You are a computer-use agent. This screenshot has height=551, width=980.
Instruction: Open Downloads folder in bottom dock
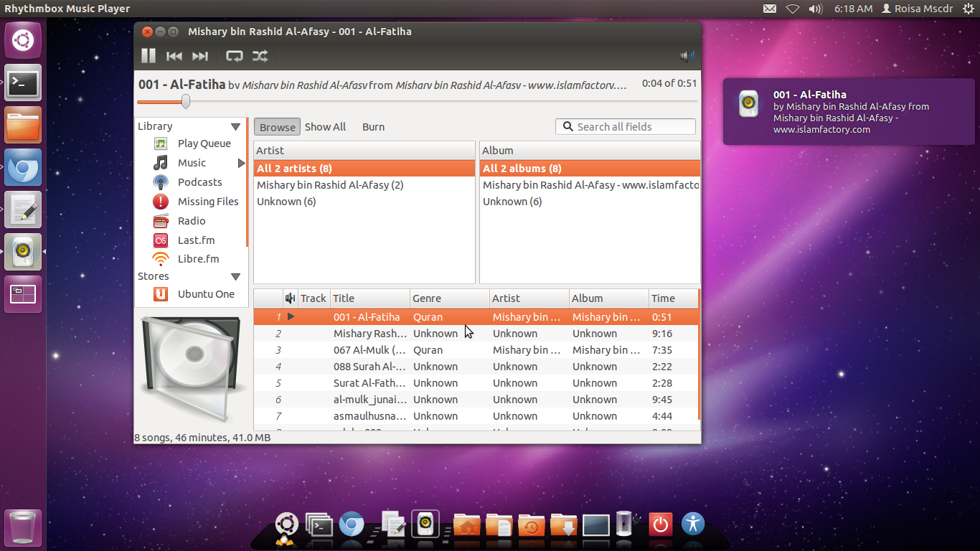click(564, 525)
